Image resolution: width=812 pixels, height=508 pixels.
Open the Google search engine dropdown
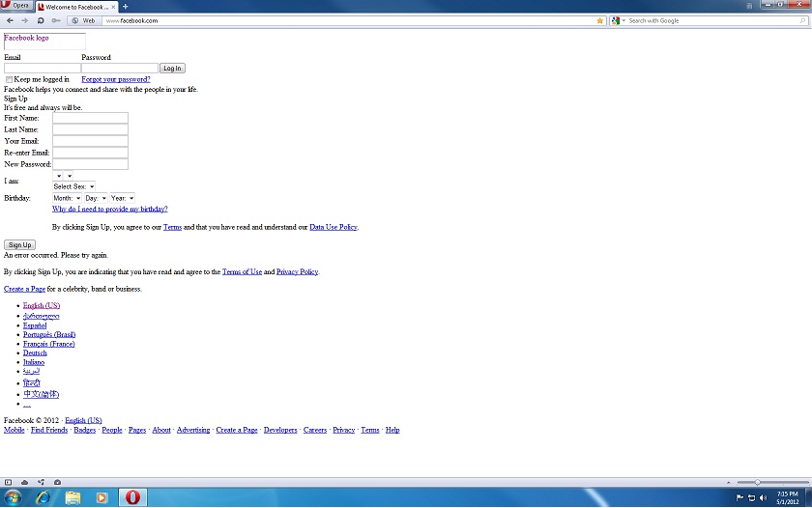coord(619,20)
